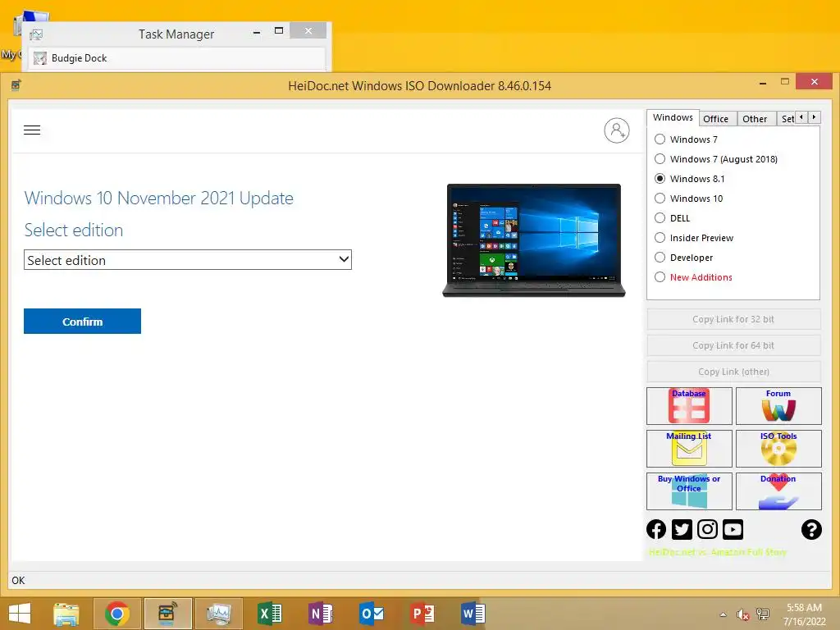Open the YouTube icon
Viewport: 840px width, 630px height.
click(733, 529)
